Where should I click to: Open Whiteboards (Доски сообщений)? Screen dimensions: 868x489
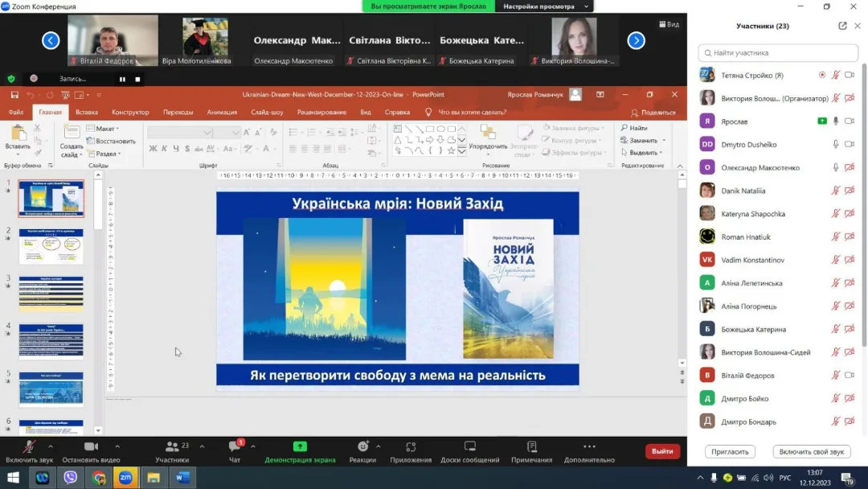470,449
